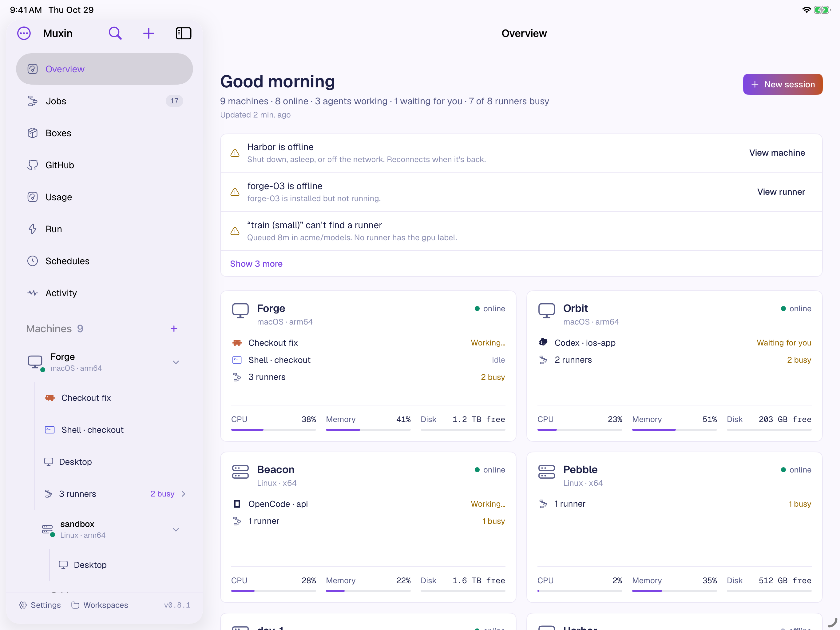Image resolution: width=840 pixels, height=630 pixels.
Task: Click the v0.8.1 version label
Action: [177, 605]
